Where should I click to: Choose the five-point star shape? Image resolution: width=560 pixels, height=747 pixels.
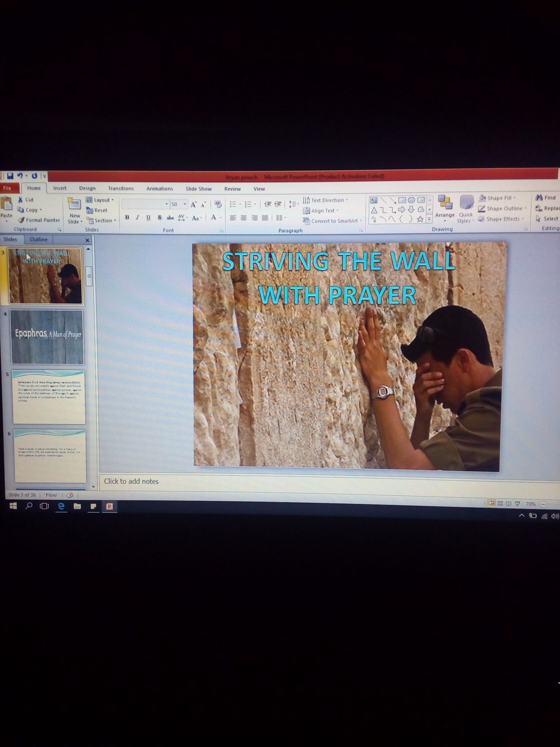click(420, 219)
